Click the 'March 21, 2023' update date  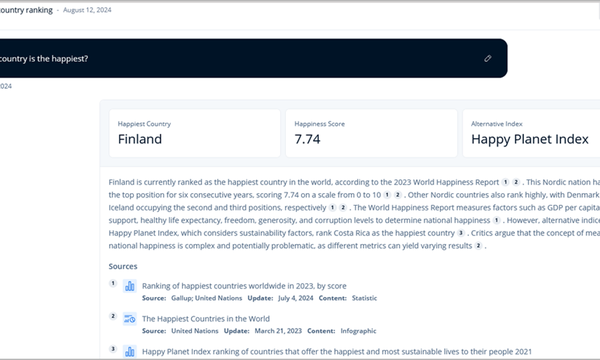[x=278, y=331]
